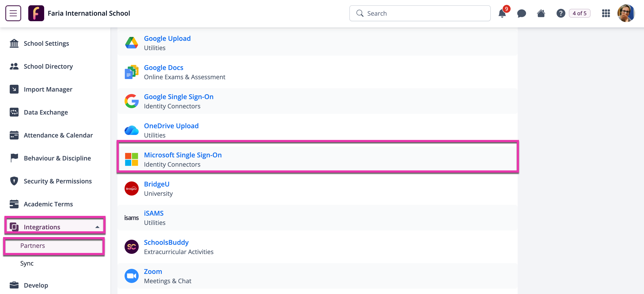Collapse the Integrations section arrow

[x=97, y=227]
